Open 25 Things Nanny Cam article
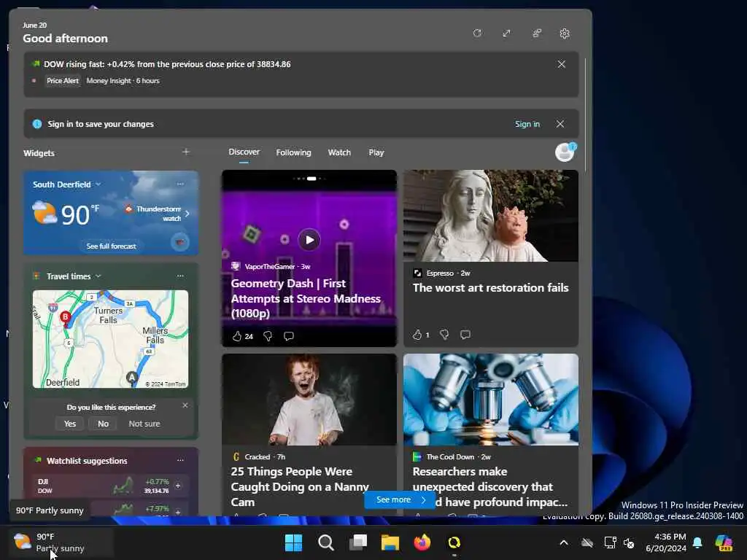This screenshot has width=747, height=560. click(x=300, y=486)
